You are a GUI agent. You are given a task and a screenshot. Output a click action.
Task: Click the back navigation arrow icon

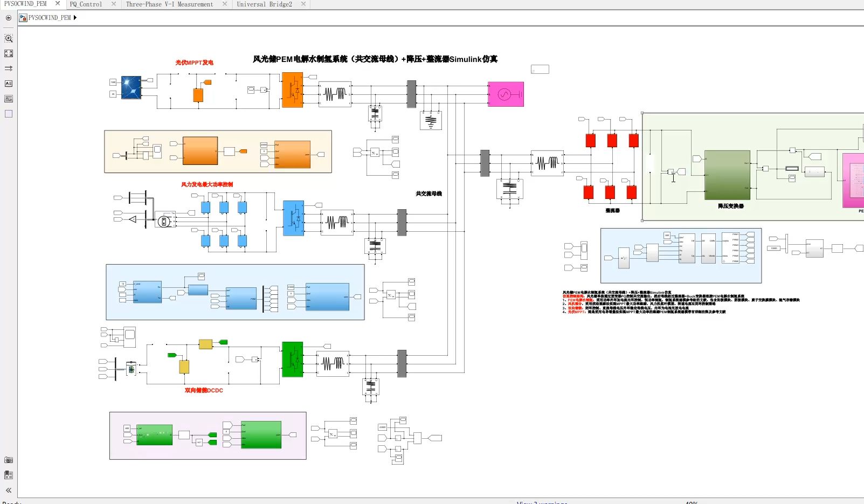[x=9, y=18]
